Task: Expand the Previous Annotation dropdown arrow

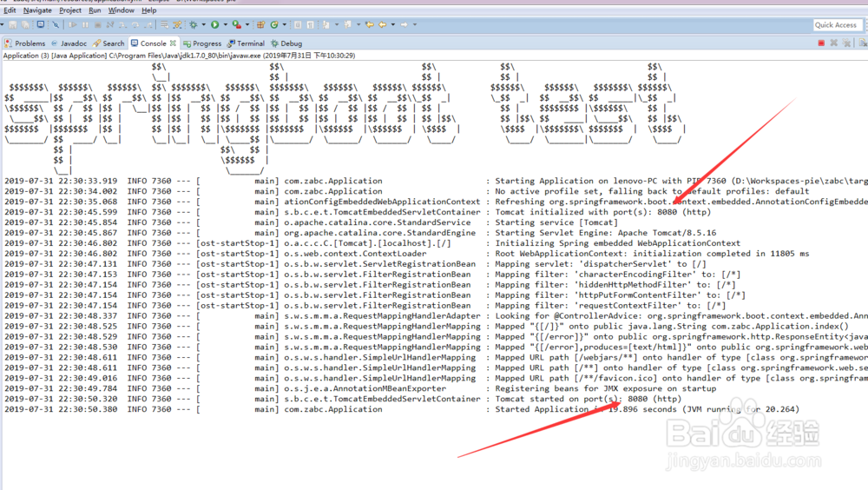Action: coord(358,25)
